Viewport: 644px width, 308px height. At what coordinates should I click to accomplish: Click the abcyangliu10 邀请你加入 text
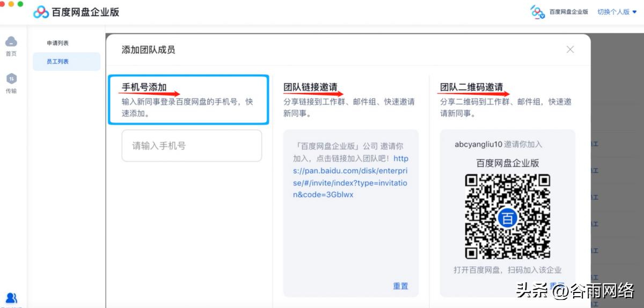click(x=499, y=144)
